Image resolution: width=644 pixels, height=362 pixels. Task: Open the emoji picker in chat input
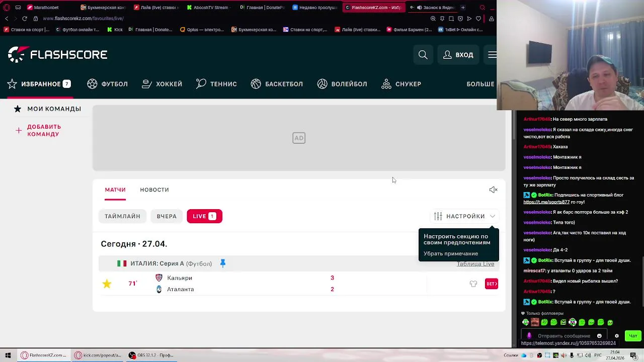(599, 336)
